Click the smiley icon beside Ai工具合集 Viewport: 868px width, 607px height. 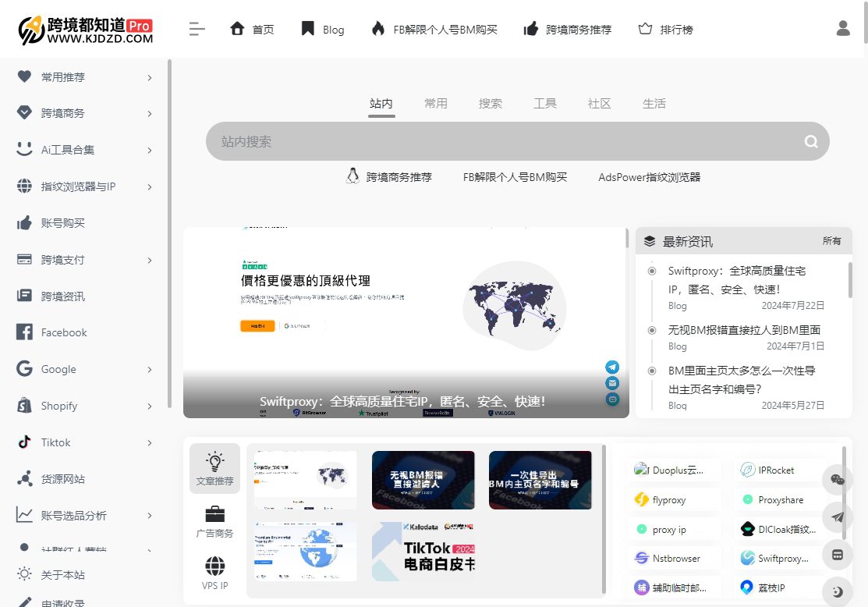pyautogui.click(x=24, y=149)
